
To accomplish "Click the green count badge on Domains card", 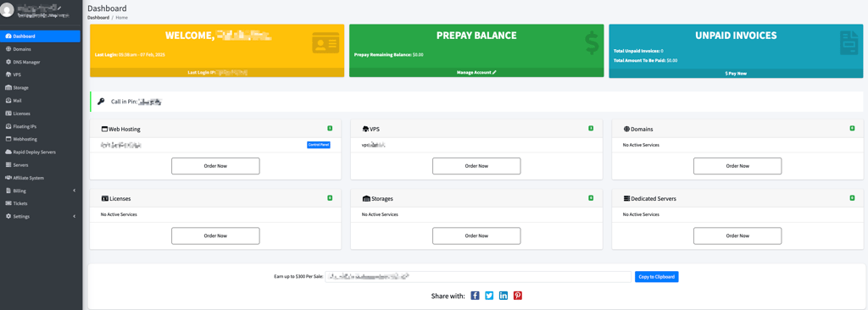I will 852,129.
